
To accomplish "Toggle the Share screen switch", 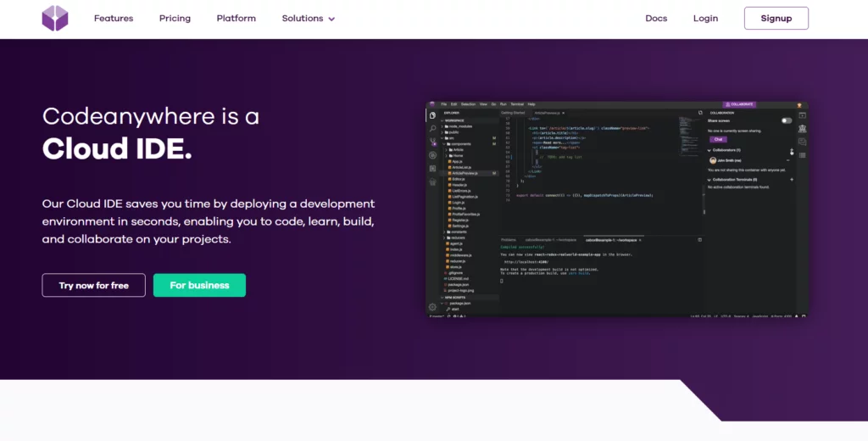I will 787,120.
